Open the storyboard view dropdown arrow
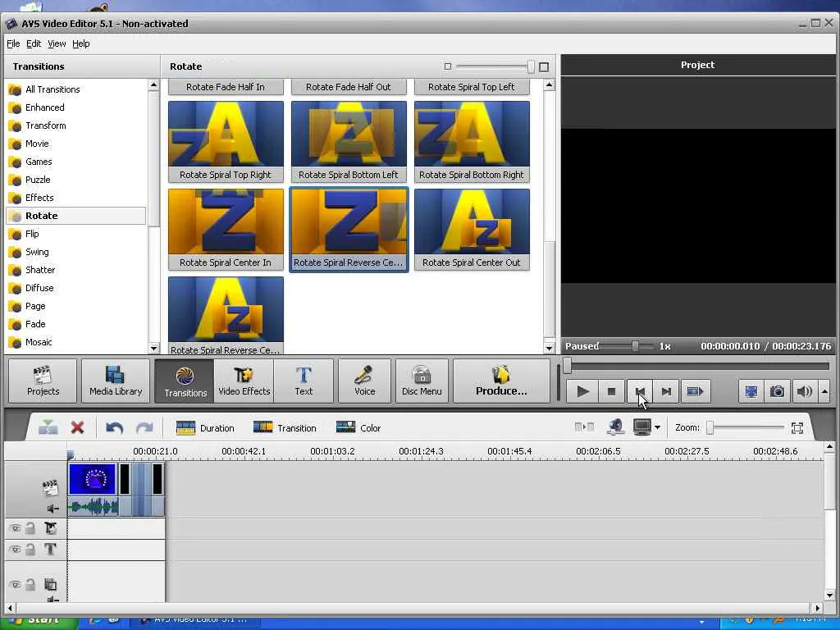840x630 pixels. [x=657, y=427]
